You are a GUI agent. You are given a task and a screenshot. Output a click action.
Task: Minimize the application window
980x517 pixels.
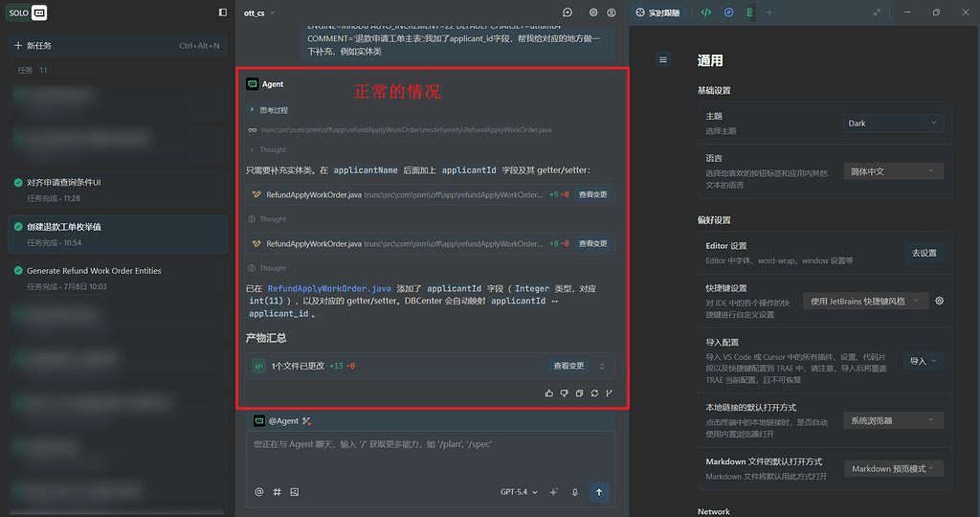907,12
